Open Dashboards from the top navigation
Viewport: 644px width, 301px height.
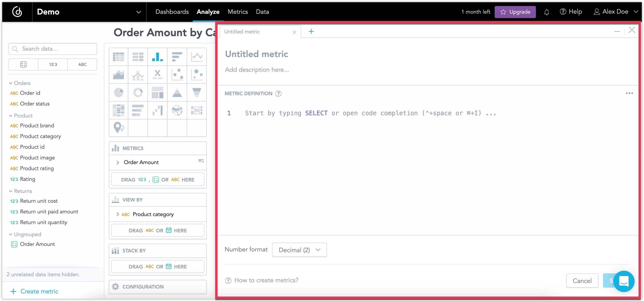coord(172,12)
